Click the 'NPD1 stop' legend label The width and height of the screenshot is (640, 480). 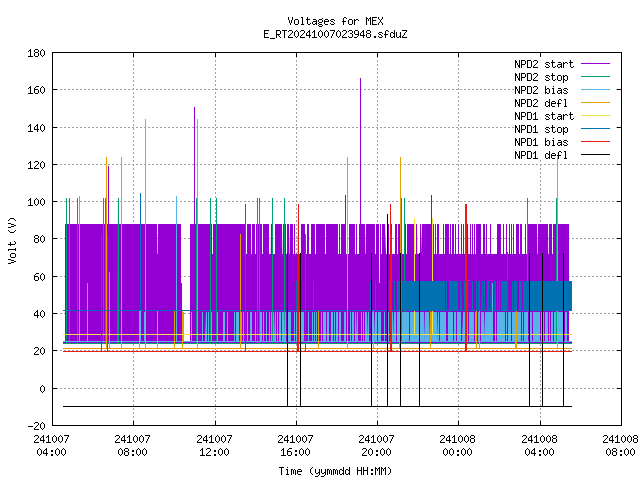541,129
